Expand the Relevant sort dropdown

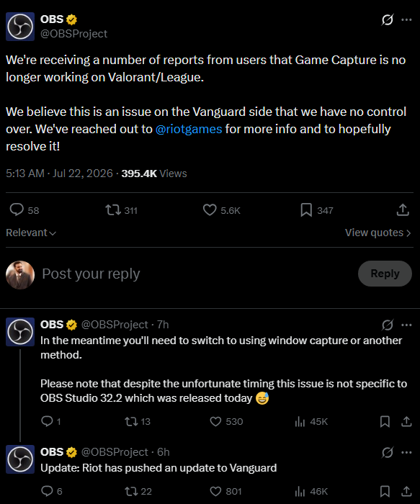coord(31,233)
